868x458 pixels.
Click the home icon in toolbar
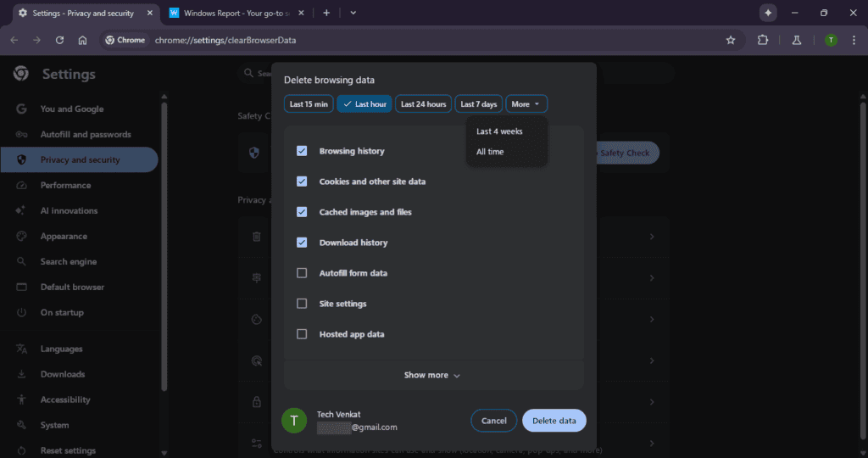pyautogui.click(x=82, y=40)
